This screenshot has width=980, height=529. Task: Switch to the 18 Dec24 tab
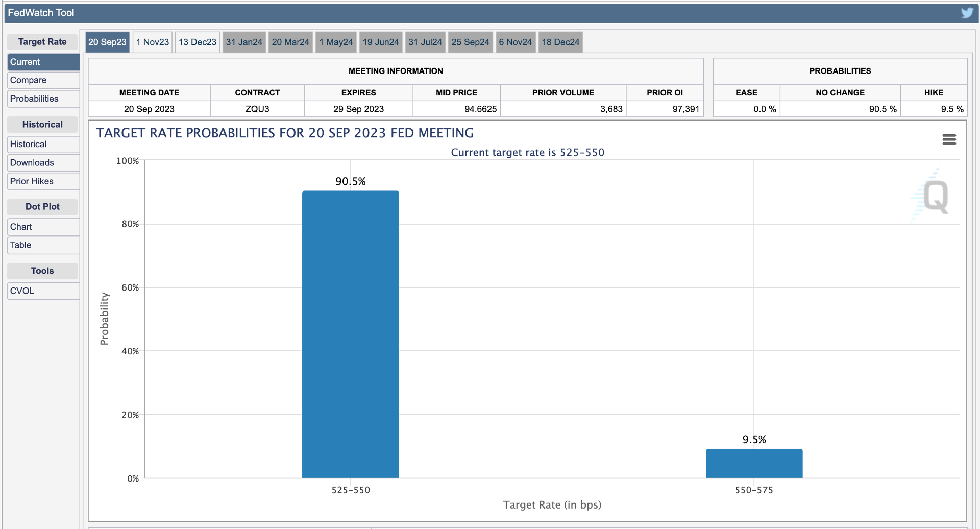click(x=560, y=42)
